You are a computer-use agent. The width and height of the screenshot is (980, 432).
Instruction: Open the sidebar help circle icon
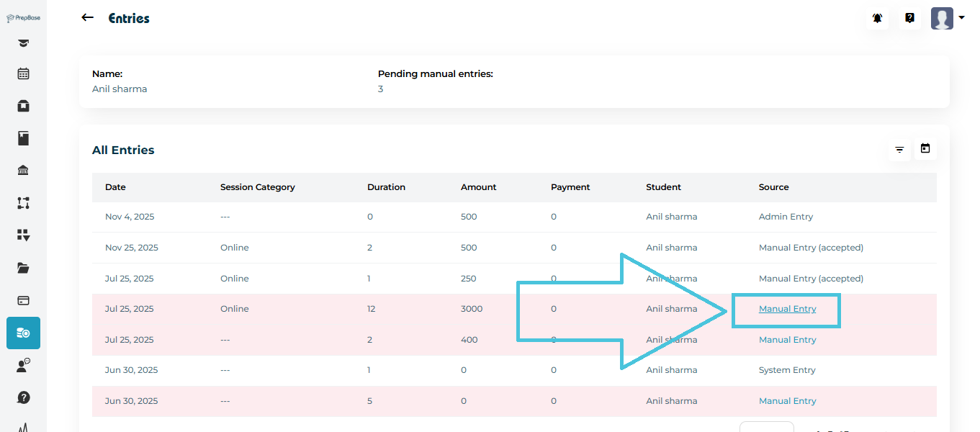pos(23,397)
